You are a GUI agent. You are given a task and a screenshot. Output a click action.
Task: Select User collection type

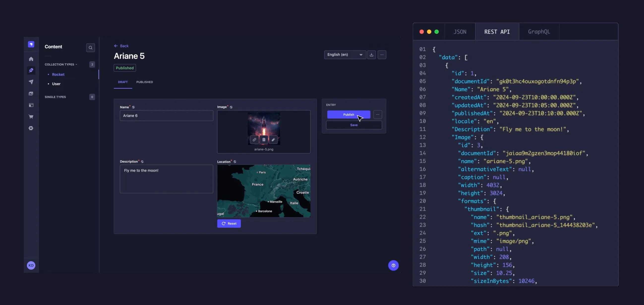pyautogui.click(x=56, y=84)
